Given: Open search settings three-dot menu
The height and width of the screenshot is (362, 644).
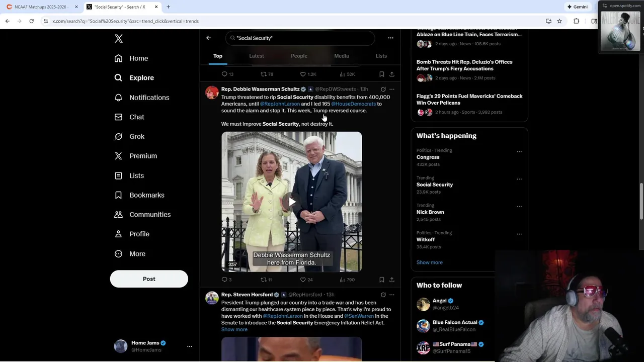Looking at the screenshot, I should click(x=390, y=38).
